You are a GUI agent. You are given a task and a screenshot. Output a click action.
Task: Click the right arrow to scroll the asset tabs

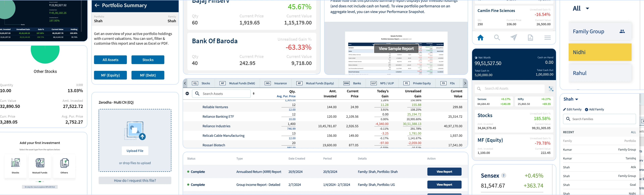pos(465,83)
